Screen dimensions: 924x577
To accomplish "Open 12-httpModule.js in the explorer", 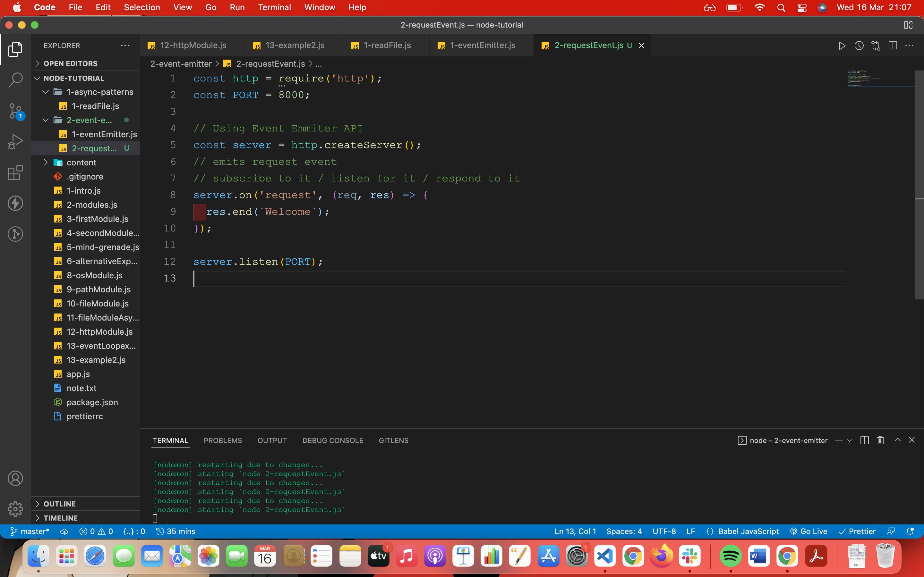I will (x=99, y=332).
